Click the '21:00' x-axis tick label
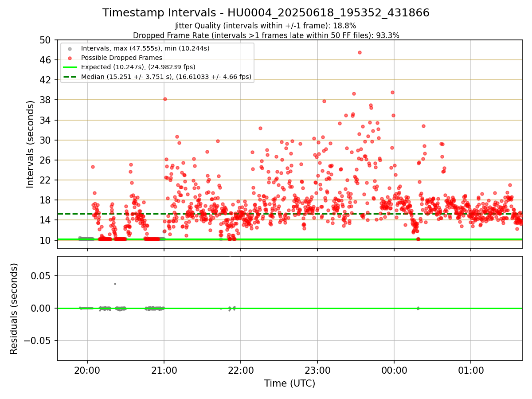532x399 pixels. click(164, 370)
